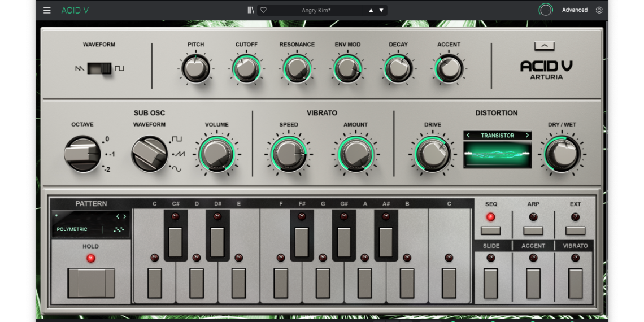Load previous preset with up arrow
Screen dimensions: 644x322
(371, 10)
